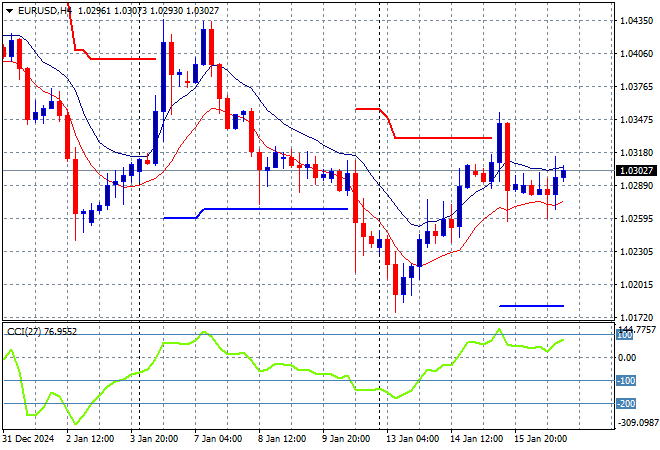Click the CCI -100 level label

point(626,381)
